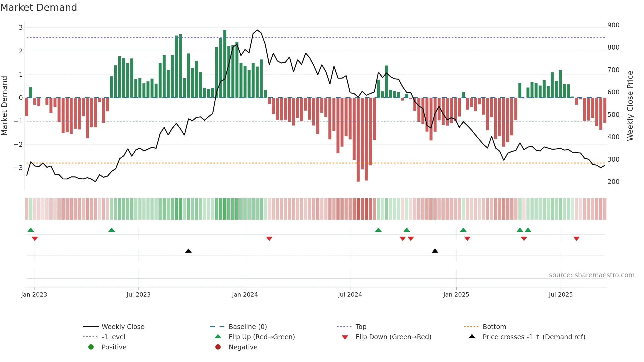Click the Market Demand chart title

click(x=39, y=8)
